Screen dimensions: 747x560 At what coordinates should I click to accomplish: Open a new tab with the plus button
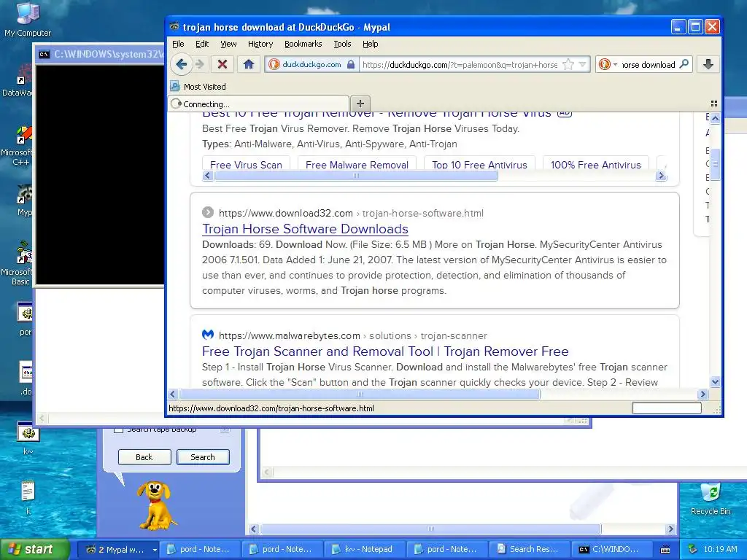360,104
